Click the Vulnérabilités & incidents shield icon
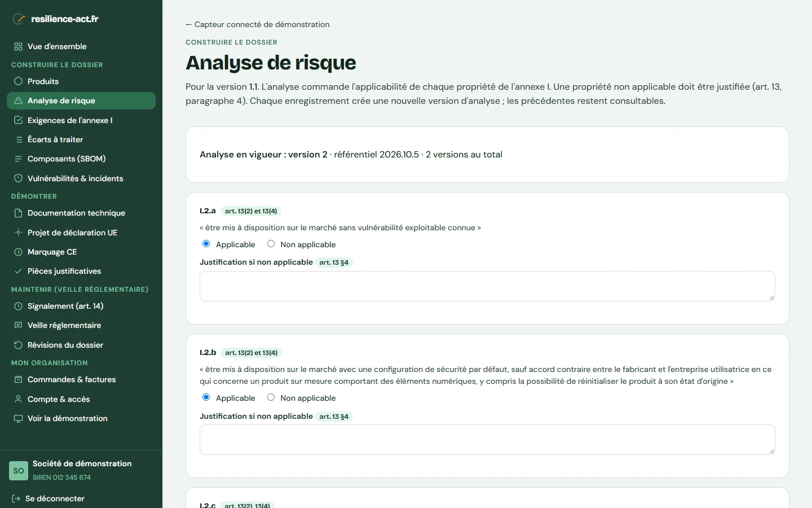The height and width of the screenshot is (508, 812). pyautogui.click(x=19, y=178)
